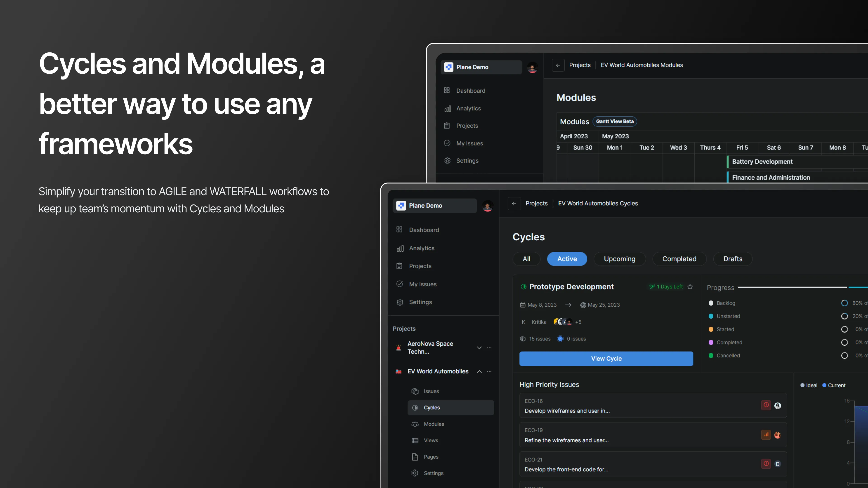The image size is (868, 488).
Task: Star the Prototype Development cycle
Action: [x=690, y=287]
